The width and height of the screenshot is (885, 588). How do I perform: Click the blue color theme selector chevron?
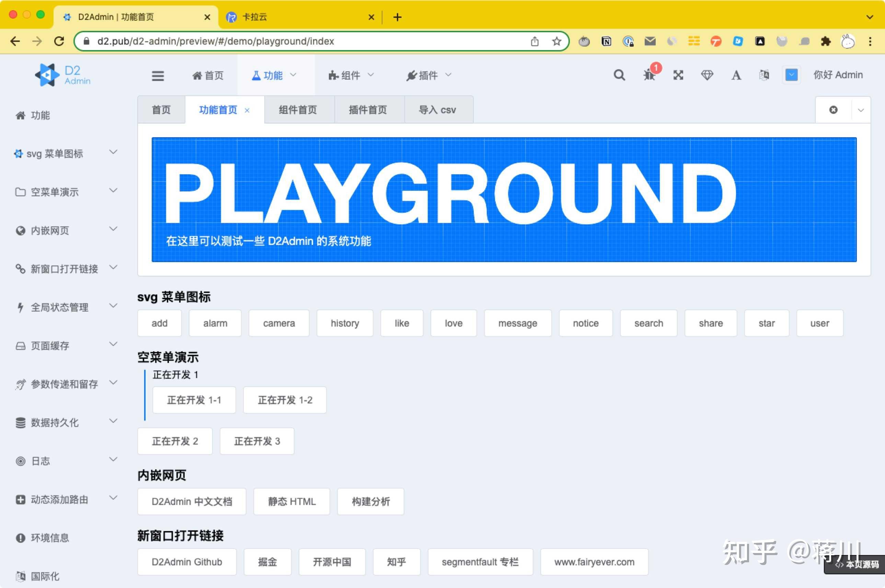(x=791, y=75)
